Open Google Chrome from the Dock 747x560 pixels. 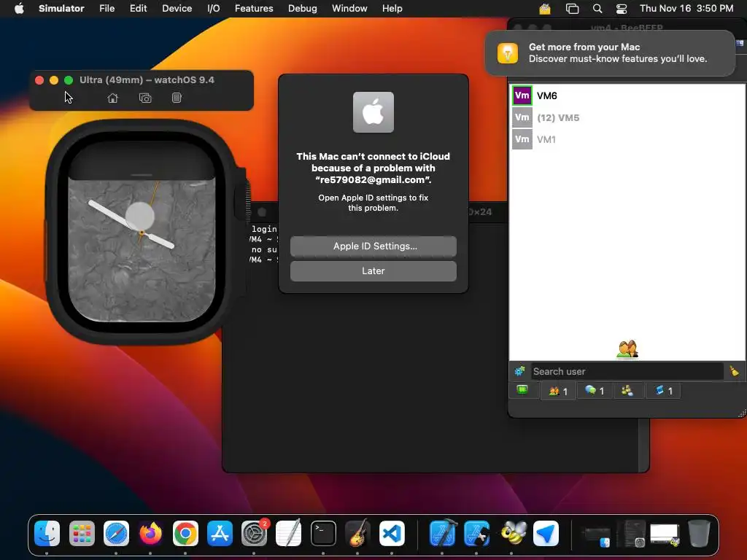click(185, 533)
